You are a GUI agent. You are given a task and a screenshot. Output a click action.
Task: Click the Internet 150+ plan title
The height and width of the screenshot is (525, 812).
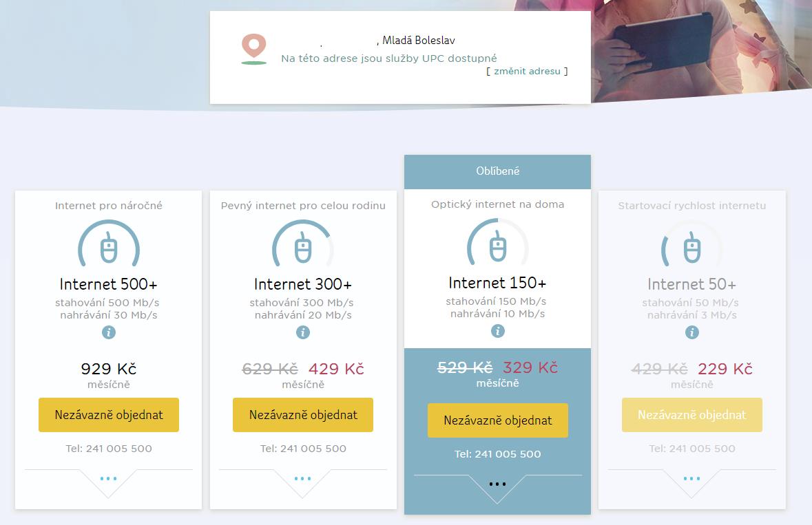[x=498, y=283]
